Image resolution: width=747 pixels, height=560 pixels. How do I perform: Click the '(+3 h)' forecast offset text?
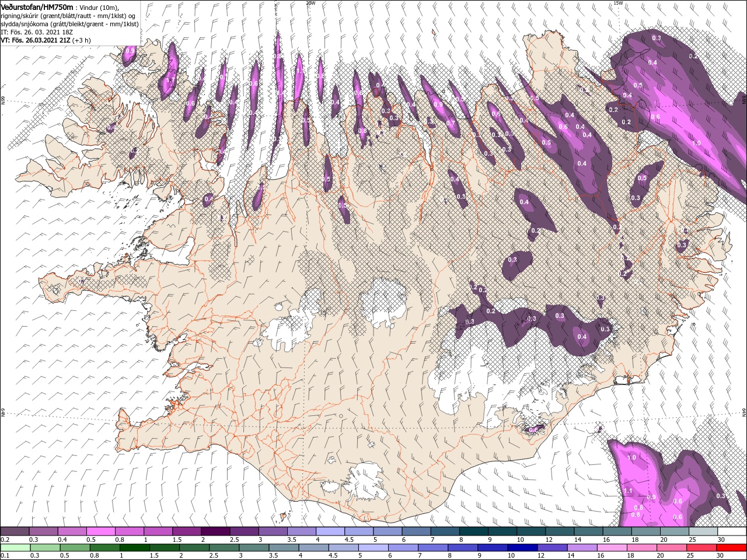[82, 40]
